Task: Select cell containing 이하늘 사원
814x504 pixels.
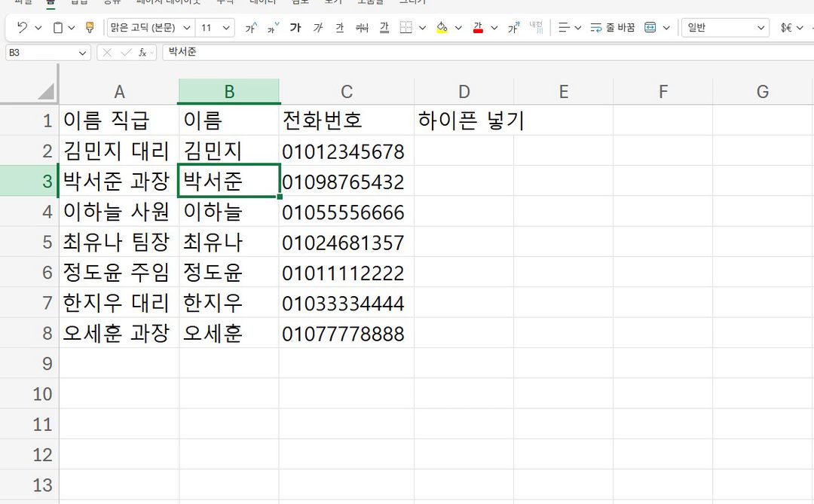Action: point(119,212)
